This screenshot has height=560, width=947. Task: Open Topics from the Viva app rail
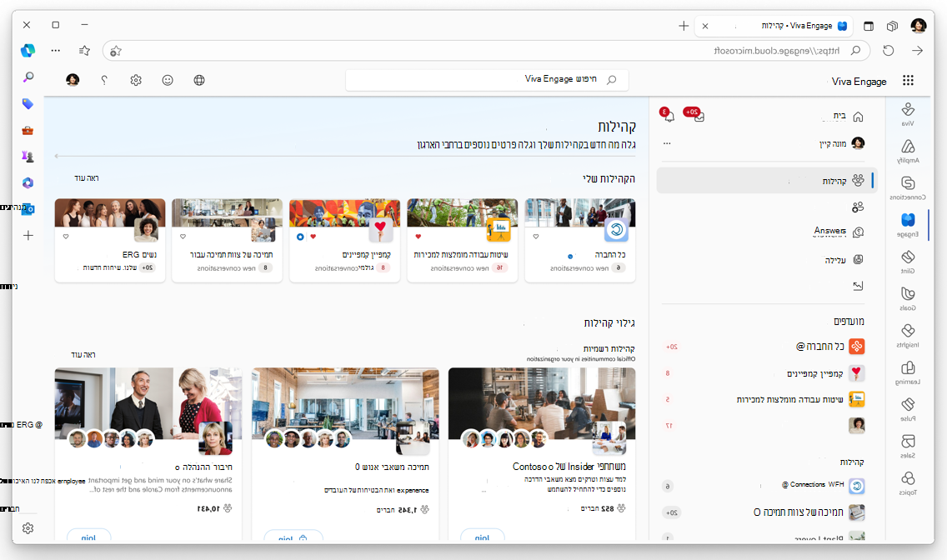[x=907, y=482]
